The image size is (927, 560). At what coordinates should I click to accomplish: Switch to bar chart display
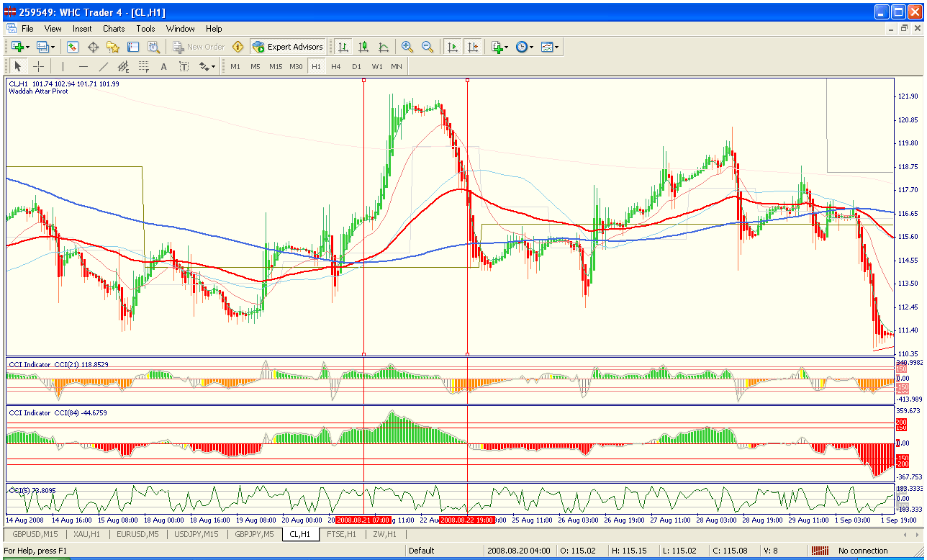(343, 47)
